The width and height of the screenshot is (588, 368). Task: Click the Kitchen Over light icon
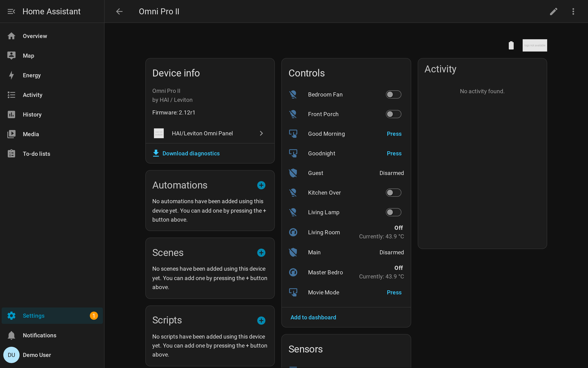(x=293, y=193)
